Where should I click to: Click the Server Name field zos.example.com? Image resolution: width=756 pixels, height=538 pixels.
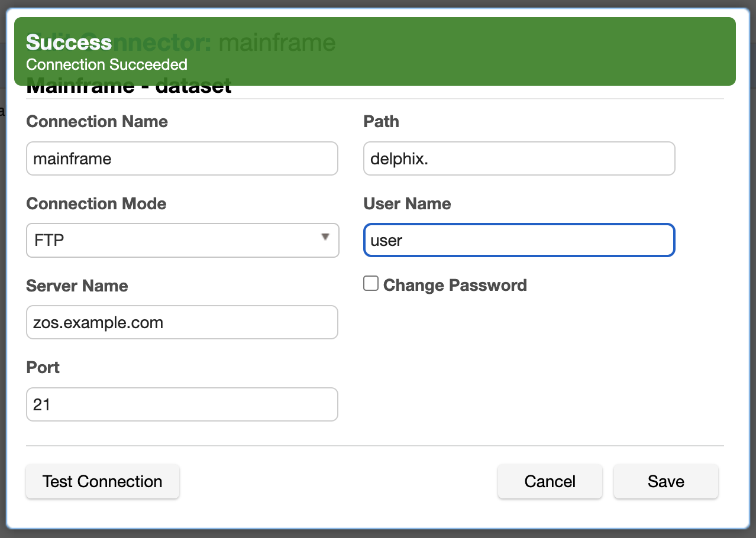[182, 322]
